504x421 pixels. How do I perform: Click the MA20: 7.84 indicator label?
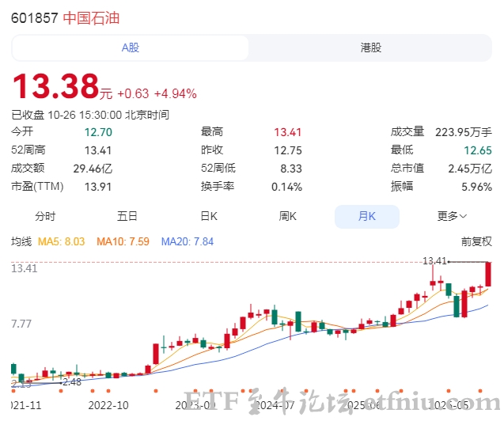pos(188,241)
